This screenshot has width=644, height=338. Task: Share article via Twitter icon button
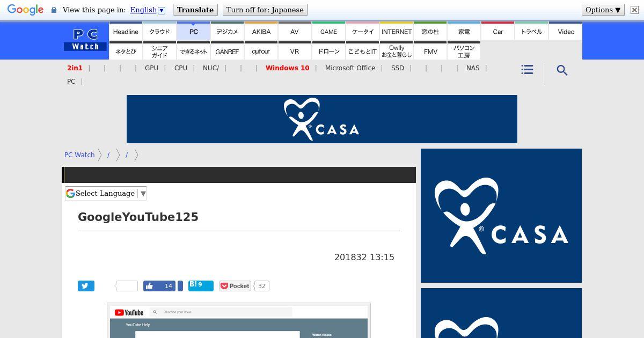click(86, 286)
